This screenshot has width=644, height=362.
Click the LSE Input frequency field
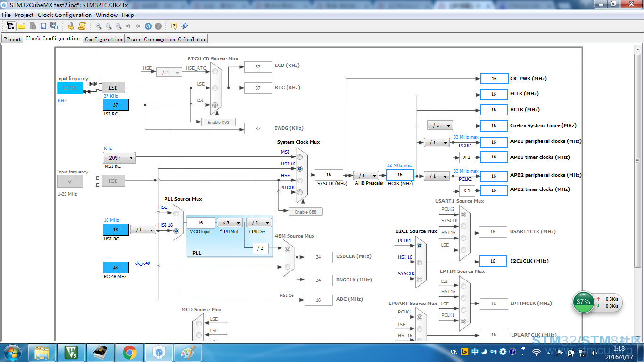coord(70,88)
